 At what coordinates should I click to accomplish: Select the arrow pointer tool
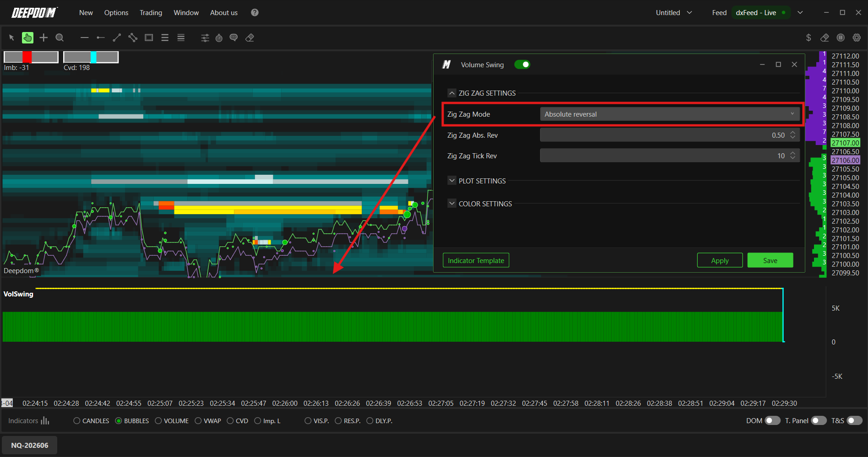(12, 38)
